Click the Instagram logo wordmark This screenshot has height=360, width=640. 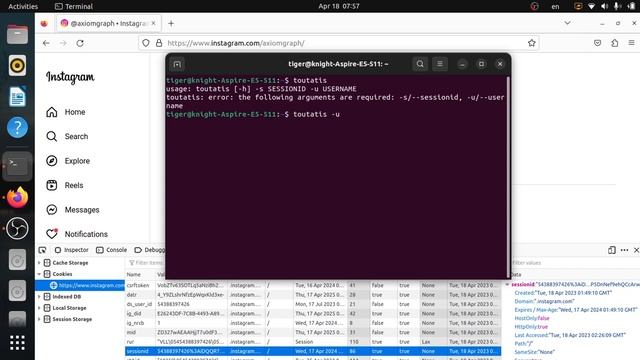[70, 77]
